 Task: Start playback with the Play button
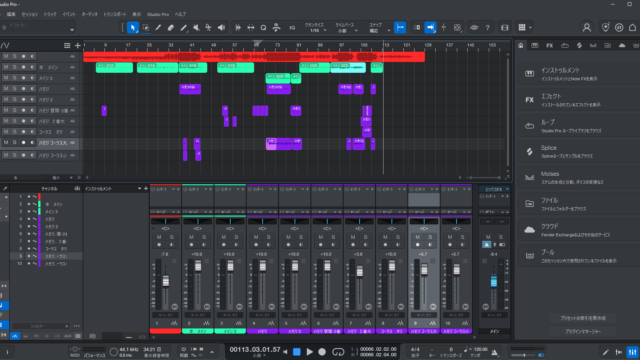tap(309, 351)
